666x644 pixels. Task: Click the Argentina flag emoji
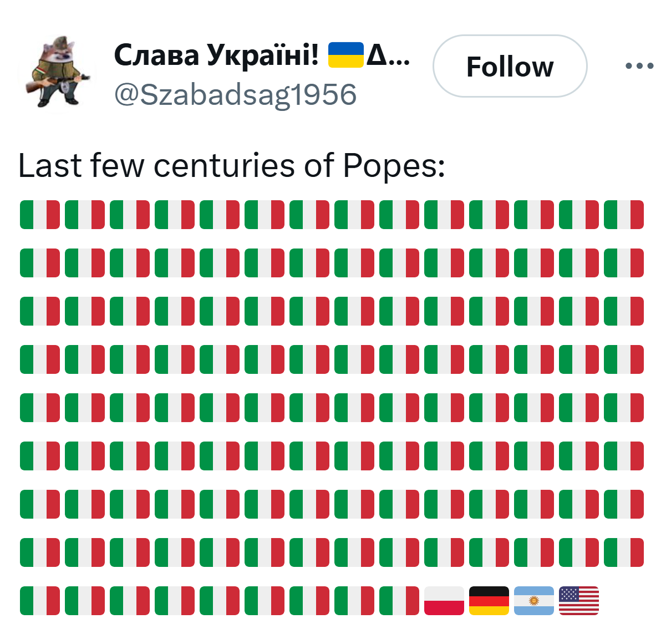pyautogui.click(x=534, y=601)
